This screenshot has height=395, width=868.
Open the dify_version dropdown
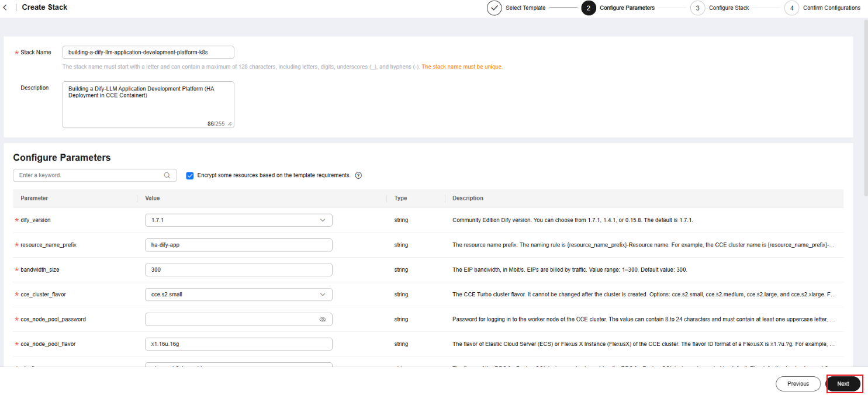click(238, 220)
